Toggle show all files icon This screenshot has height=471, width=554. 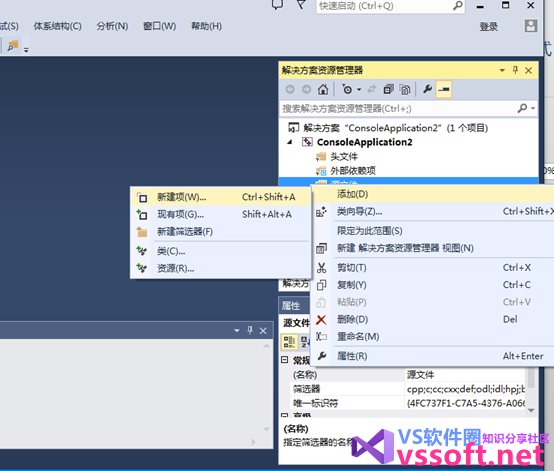405,90
